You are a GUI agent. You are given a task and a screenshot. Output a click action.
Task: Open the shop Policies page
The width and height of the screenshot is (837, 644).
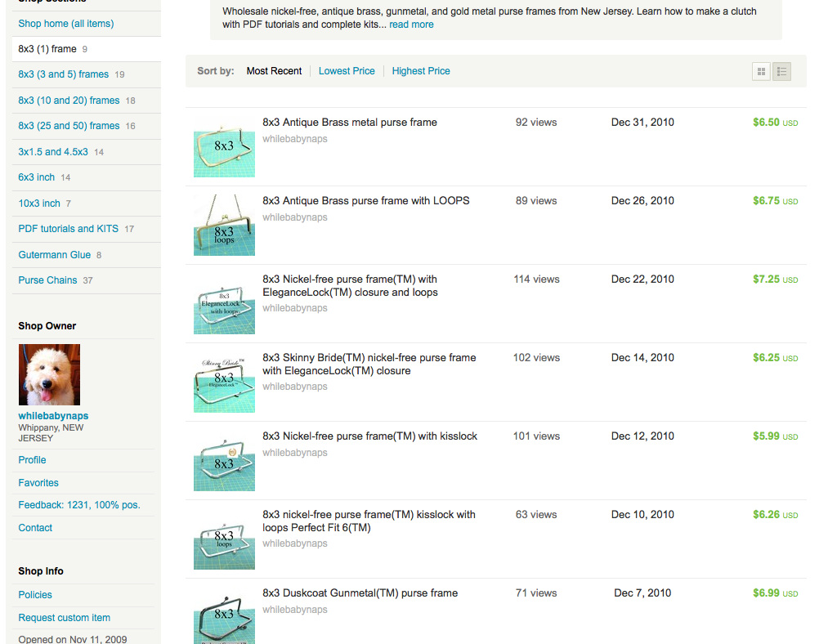(x=35, y=595)
